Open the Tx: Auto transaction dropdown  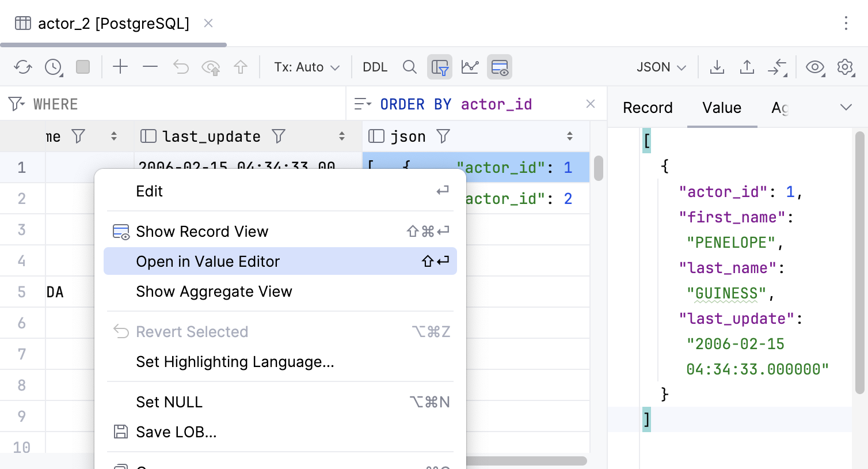pyautogui.click(x=306, y=67)
